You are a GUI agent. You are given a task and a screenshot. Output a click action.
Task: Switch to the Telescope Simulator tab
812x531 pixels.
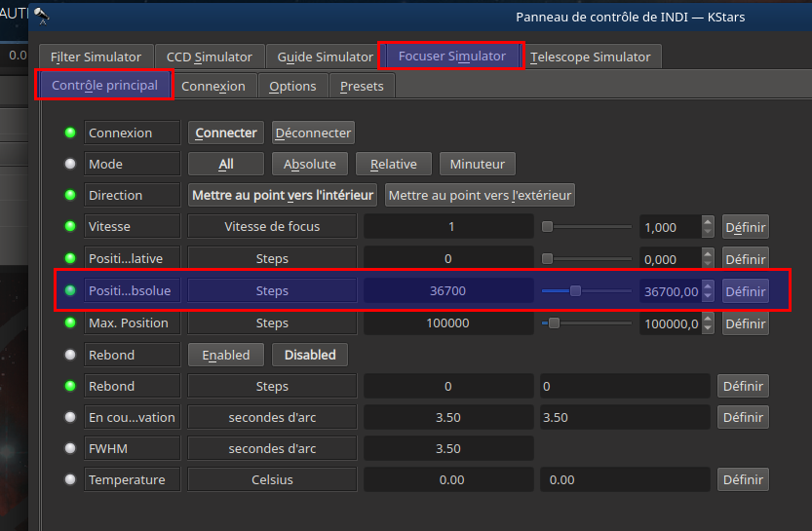(591, 57)
